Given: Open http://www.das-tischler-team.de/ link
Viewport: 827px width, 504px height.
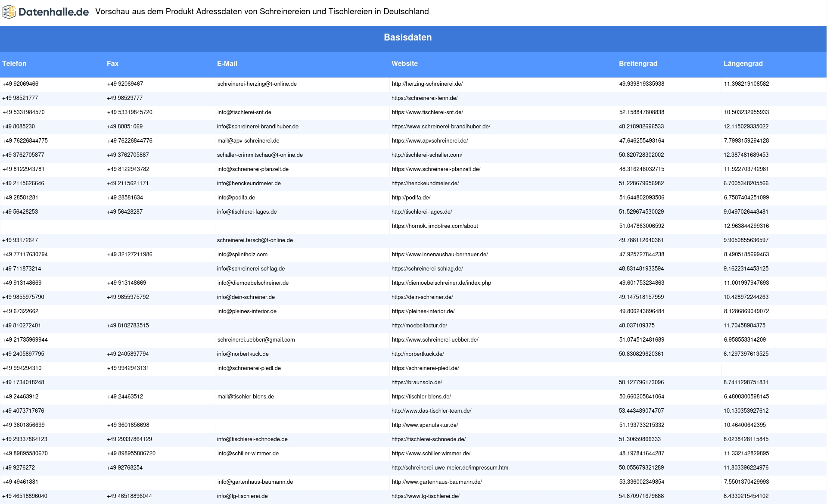Looking at the screenshot, I should 432,411.
